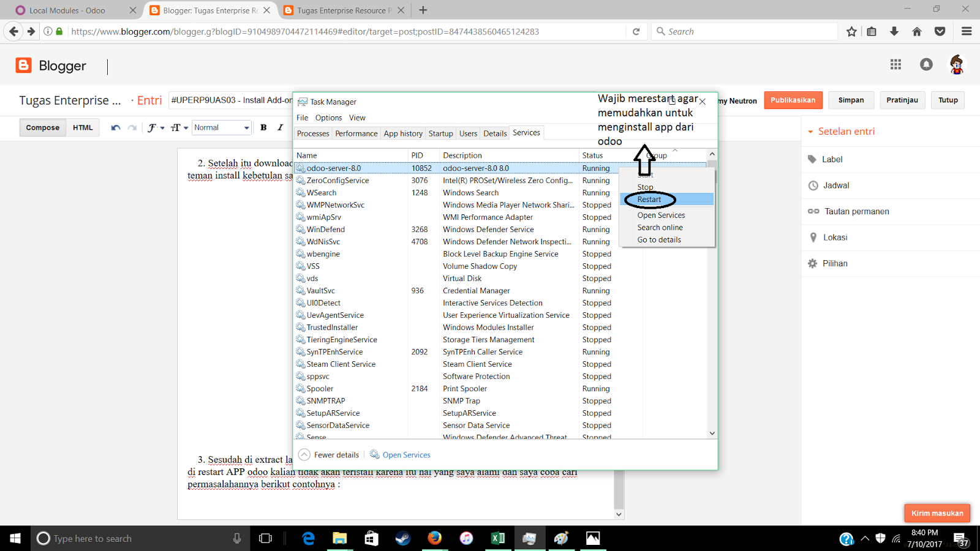This screenshot has height=551, width=980.
Task: Open Firefox bookmarks list icon
Action: pyautogui.click(x=872, y=31)
